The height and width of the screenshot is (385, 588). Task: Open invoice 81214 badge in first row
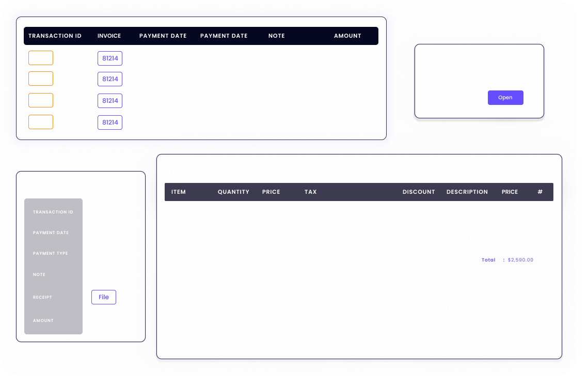pyautogui.click(x=110, y=58)
